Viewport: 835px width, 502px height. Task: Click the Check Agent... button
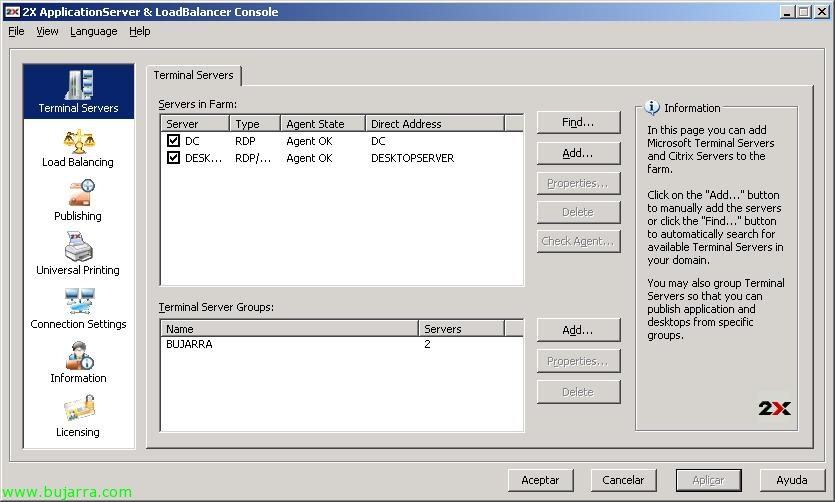pos(578,241)
